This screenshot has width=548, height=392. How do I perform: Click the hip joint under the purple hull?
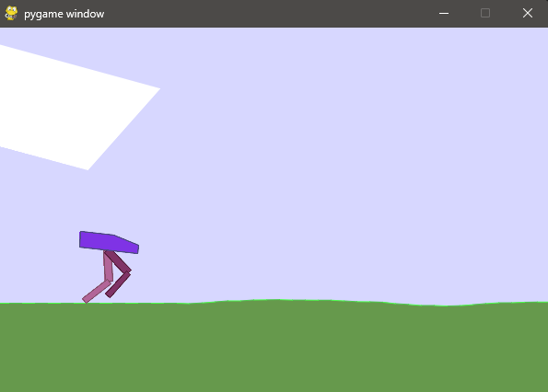106,252
